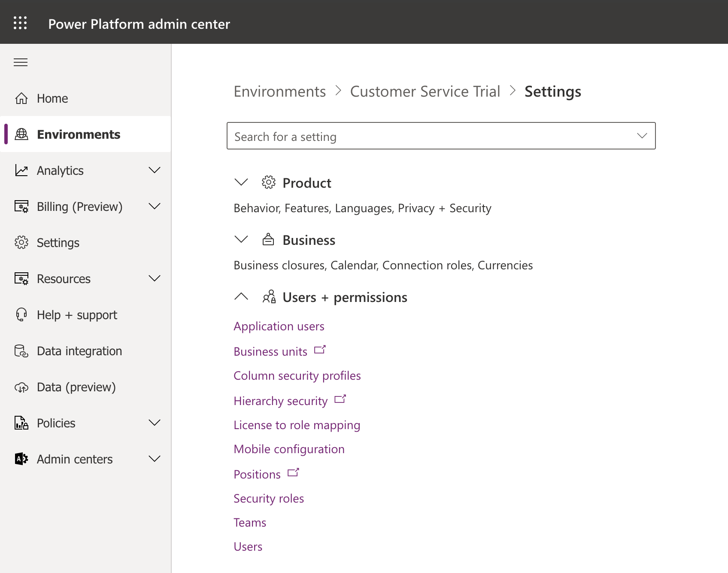This screenshot has height=573, width=728.
Task: Click 'Business closures, Calendar' description text
Action: point(383,265)
